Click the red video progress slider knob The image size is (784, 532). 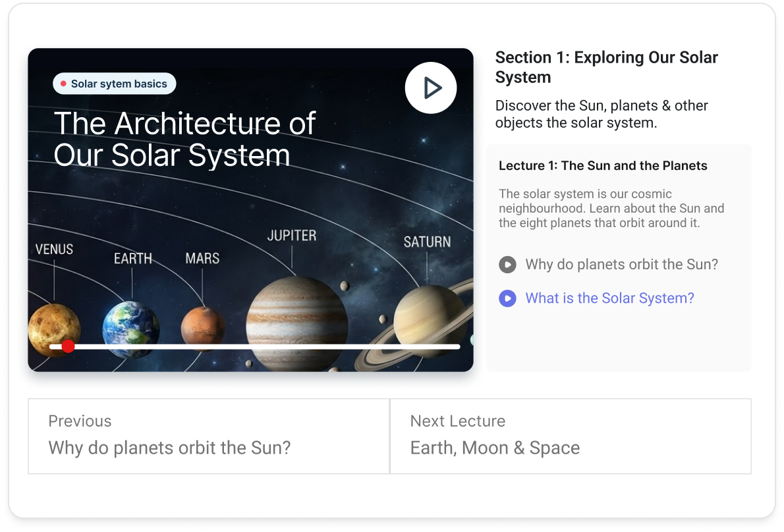click(x=68, y=346)
